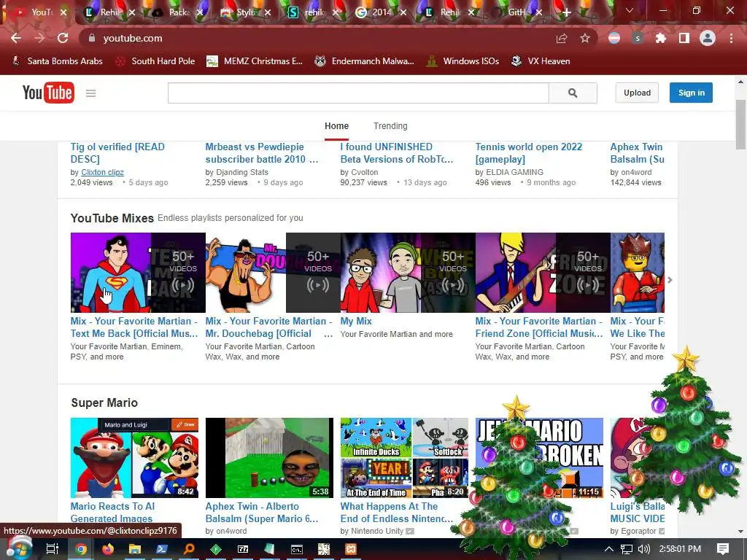Click the YouTube logo
The height and width of the screenshot is (560, 747).
coord(48,93)
